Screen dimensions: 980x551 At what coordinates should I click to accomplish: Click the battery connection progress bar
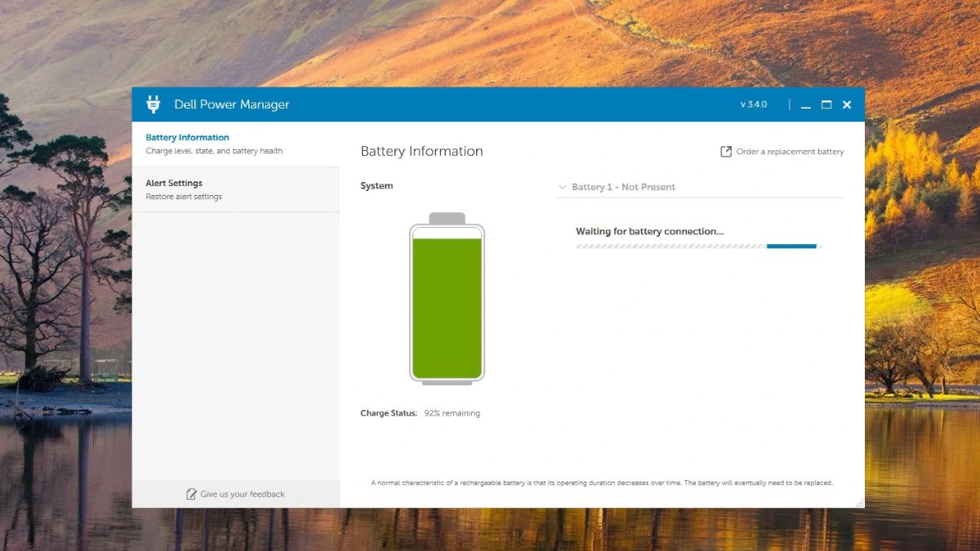coord(699,246)
